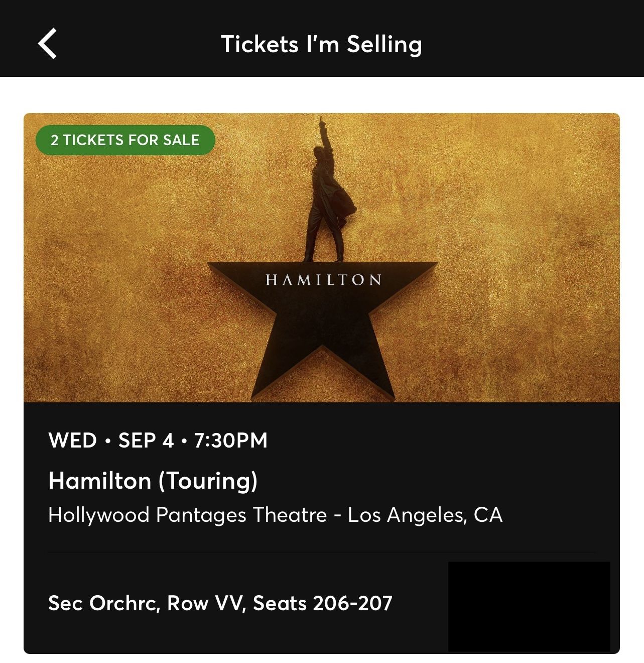Open the Hamilton (Touring) event title
Screen dimensions: 644x663
(x=153, y=481)
